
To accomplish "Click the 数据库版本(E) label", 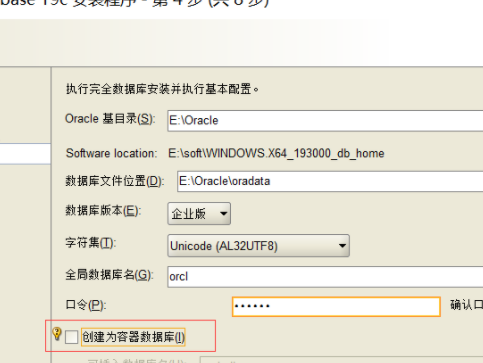I will pos(103,211).
